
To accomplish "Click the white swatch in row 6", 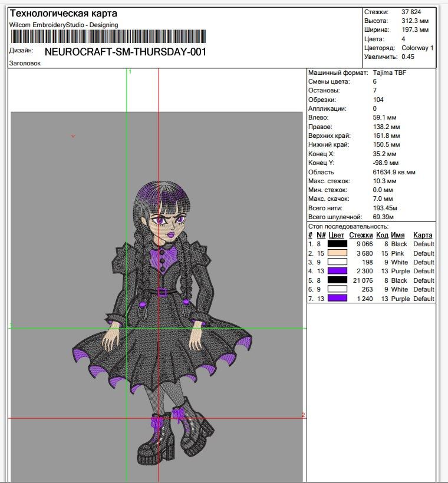I will click(x=337, y=289).
